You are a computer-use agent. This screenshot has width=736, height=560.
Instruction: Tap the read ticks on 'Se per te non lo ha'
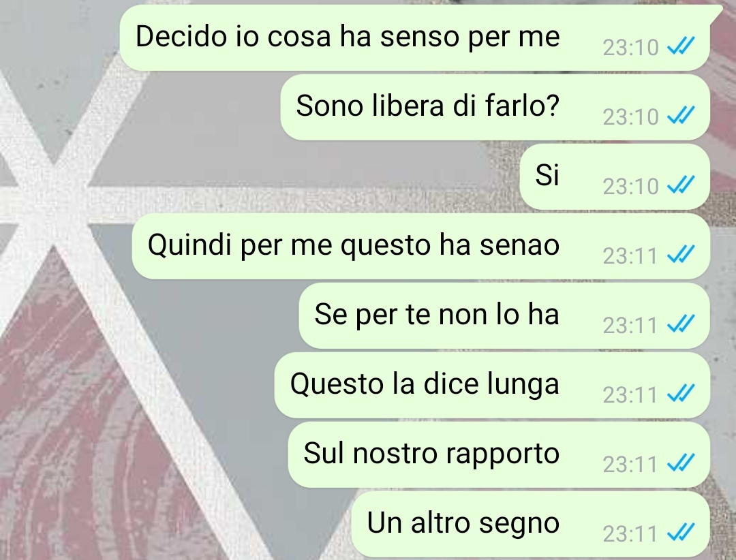(x=681, y=324)
